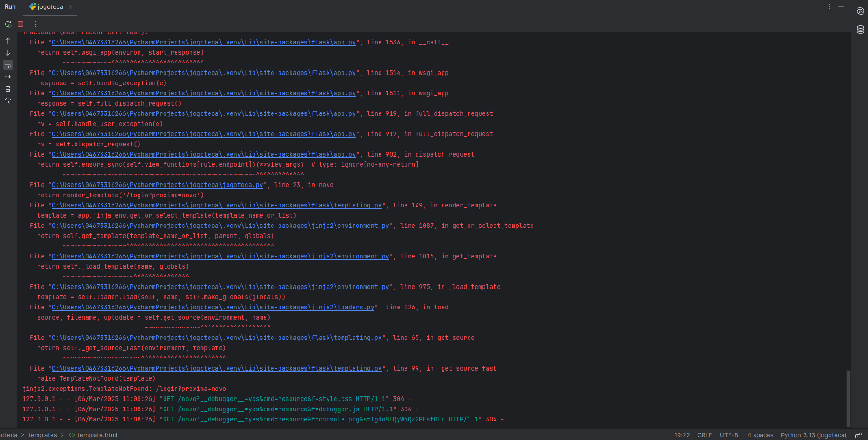Click 'response = self.handle_exception(e)' line

(x=102, y=83)
